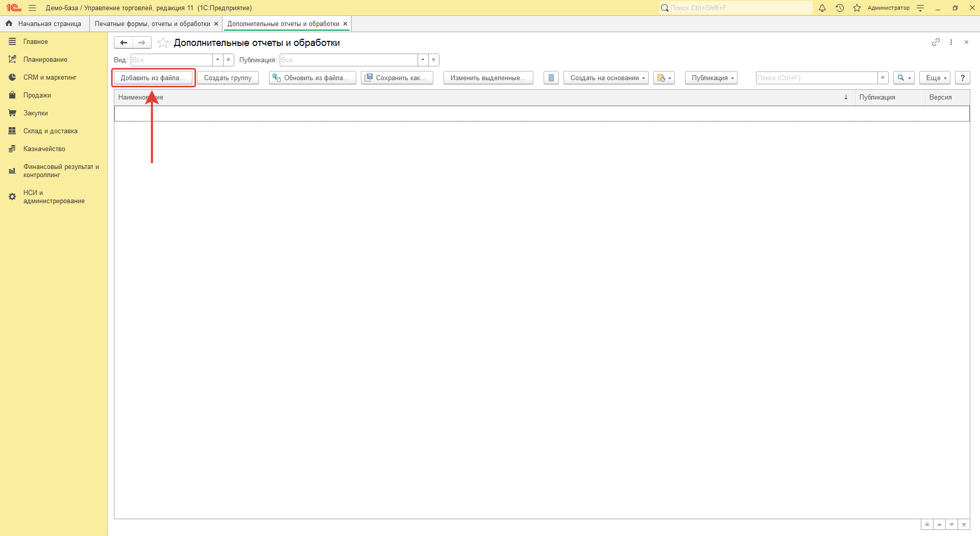Screen dimensions: 980x536
Task: Expand the Публикация filter dropdown
Action: tap(423, 60)
